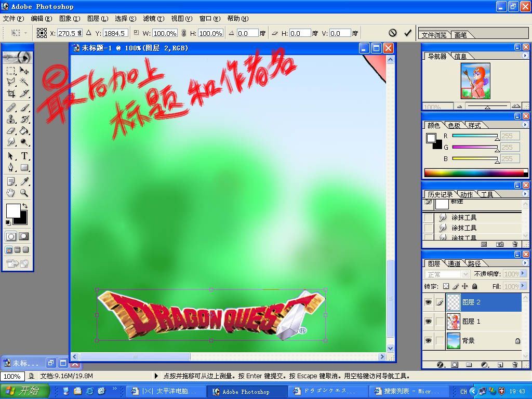Select the Type tool

pos(24,156)
